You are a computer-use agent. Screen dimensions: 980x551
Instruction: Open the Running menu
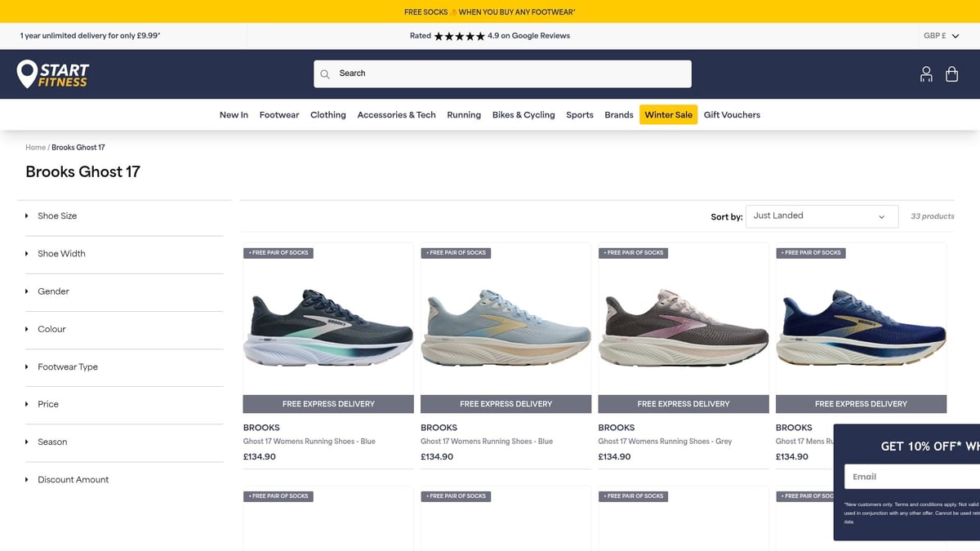tap(464, 115)
